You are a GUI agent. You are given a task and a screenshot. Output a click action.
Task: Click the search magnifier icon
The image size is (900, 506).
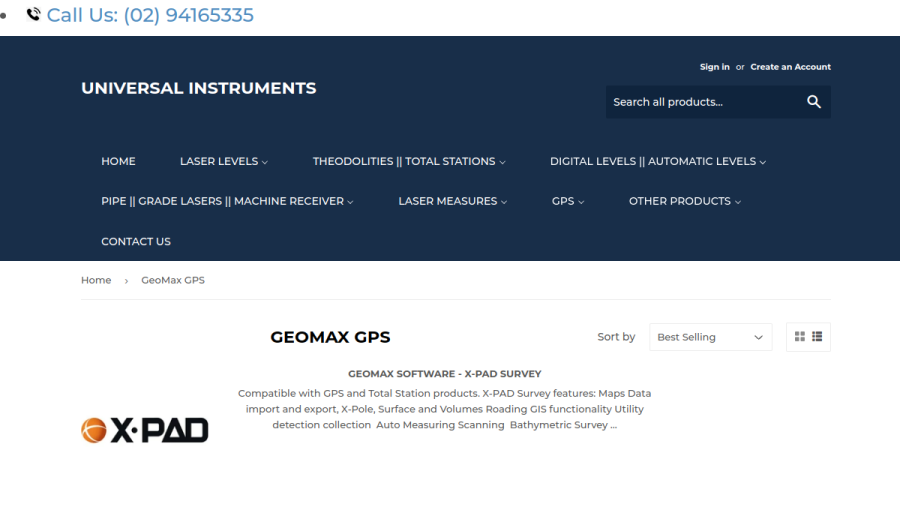tap(813, 102)
